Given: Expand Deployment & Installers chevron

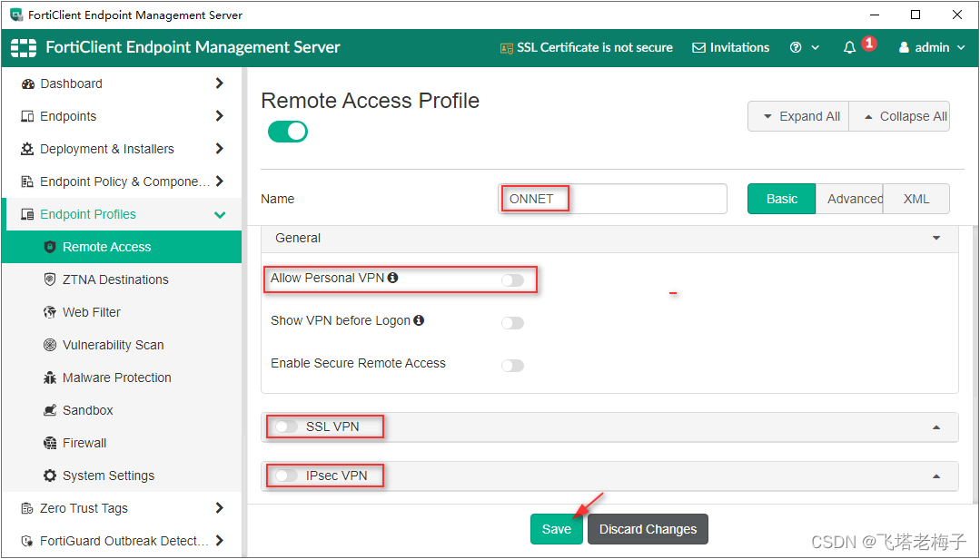Looking at the screenshot, I should click(220, 149).
